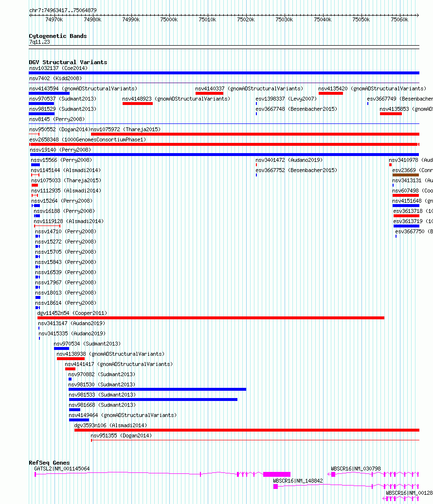
Task: Select the nssv16539 (Perry2008) label
Action: (x=66, y=273)
